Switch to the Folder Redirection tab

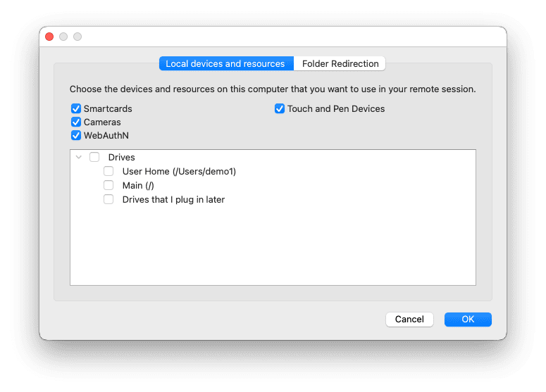[340, 63]
